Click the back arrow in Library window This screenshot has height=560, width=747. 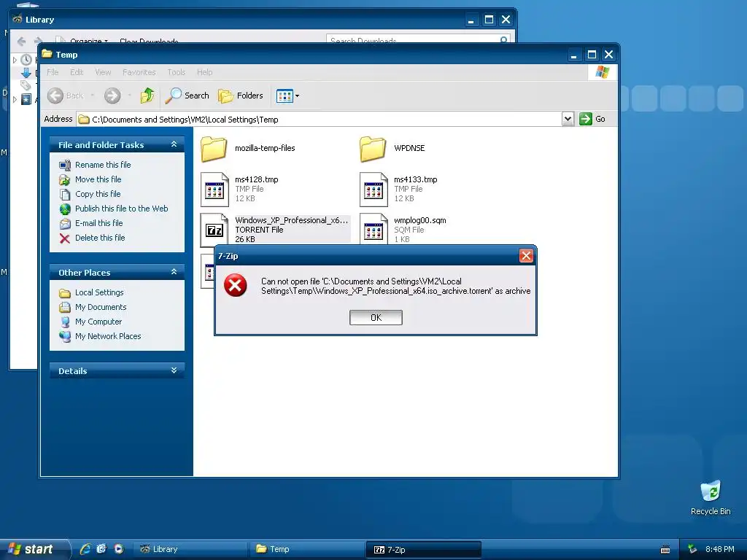[x=21, y=41]
